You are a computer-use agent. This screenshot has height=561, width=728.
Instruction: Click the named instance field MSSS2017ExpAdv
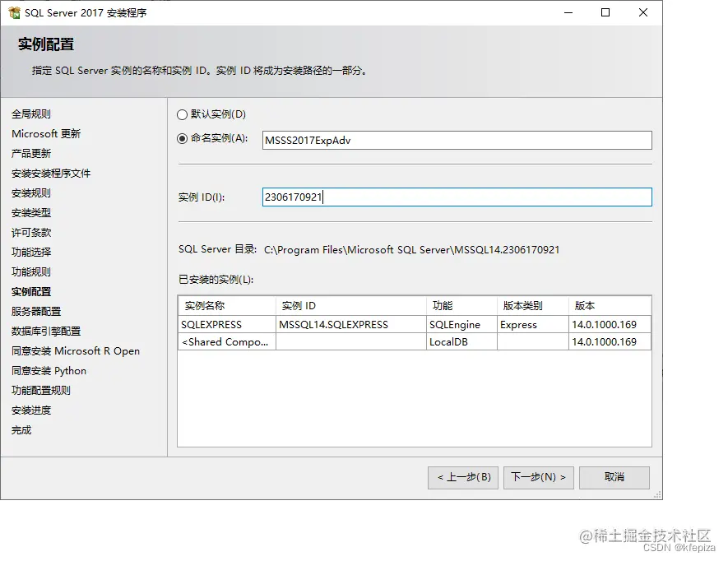[457, 140]
